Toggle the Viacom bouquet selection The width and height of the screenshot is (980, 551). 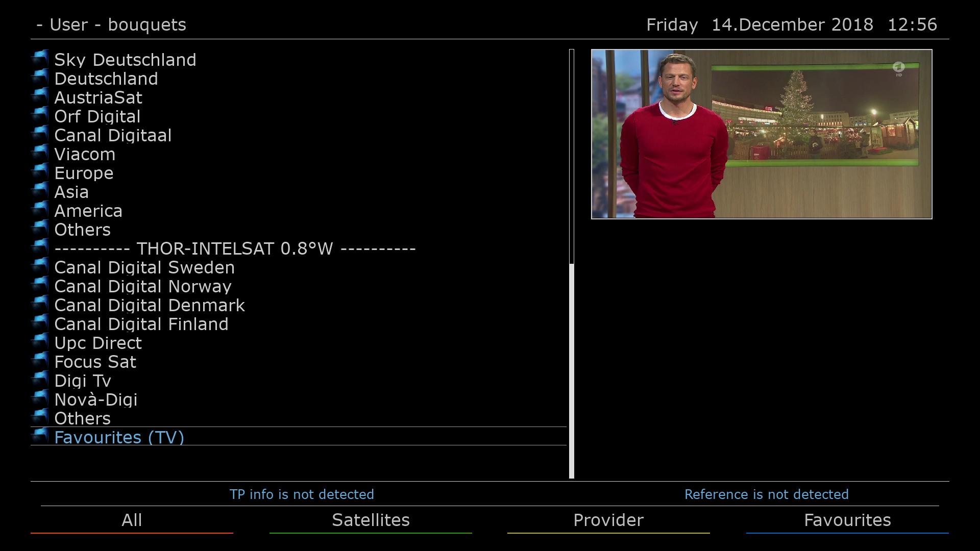[x=84, y=154]
